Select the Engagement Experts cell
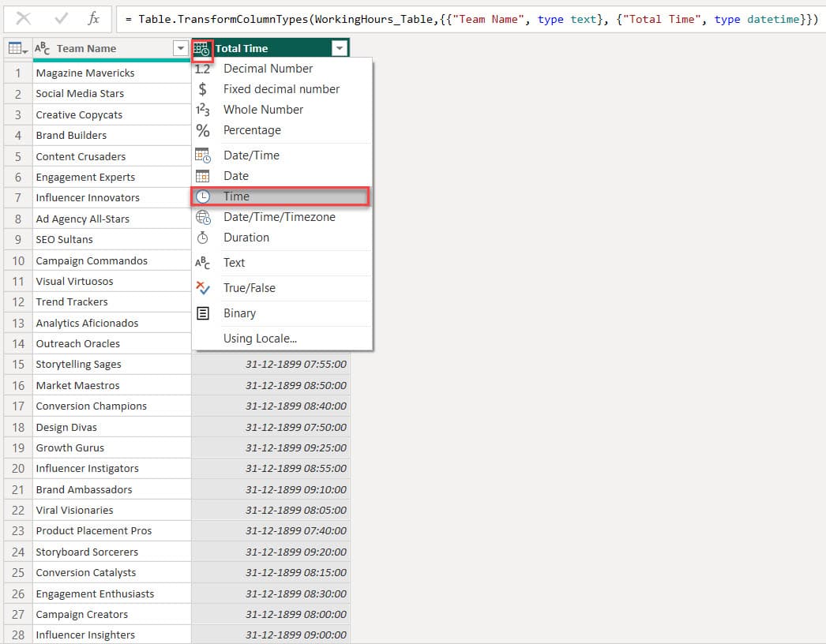Viewport: 826px width, 644px height. [x=111, y=177]
